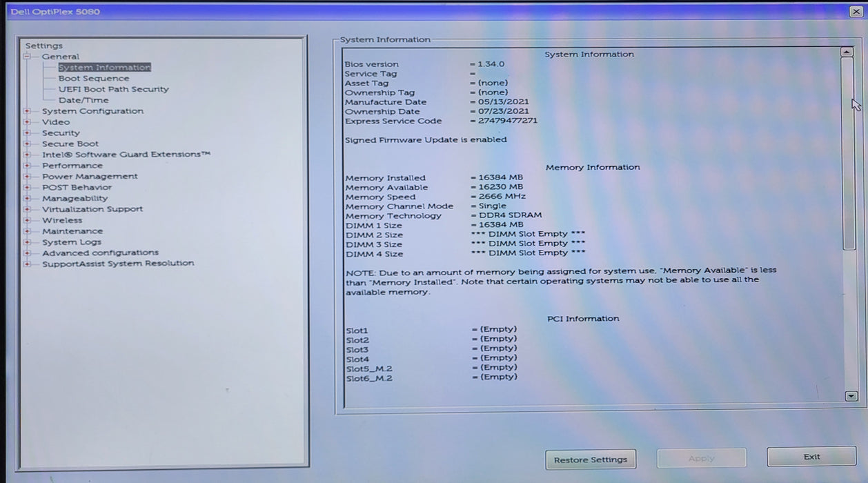
Task: Select the Manageability label
Action: (75, 199)
